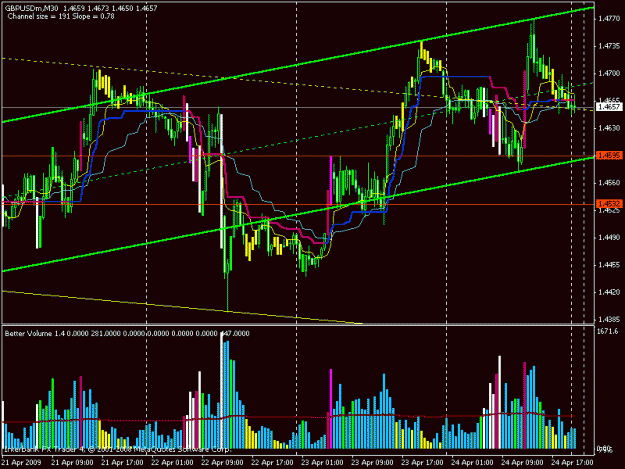Select the upper green channel line
The height and width of the screenshot is (469, 625).
coord(298,65)
